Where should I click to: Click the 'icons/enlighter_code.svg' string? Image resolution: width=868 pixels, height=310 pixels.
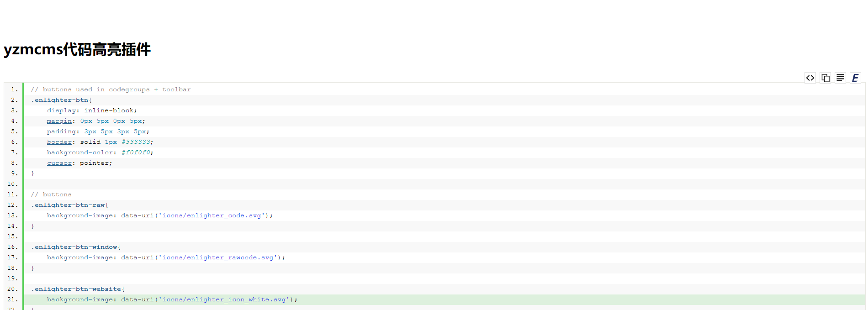212,215
